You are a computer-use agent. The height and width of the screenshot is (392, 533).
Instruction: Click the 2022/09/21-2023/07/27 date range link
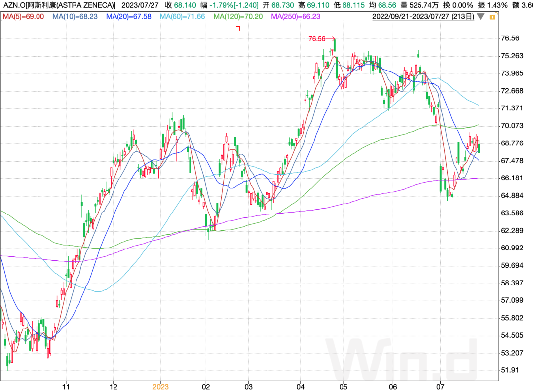coord(423,17)
